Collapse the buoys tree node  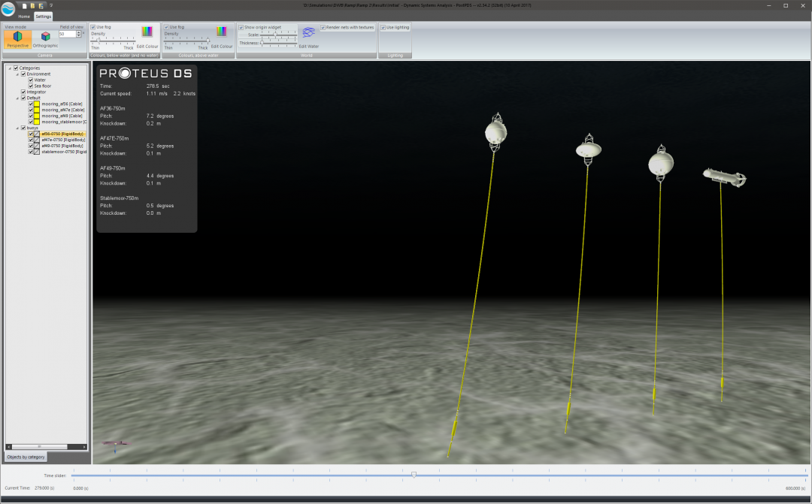tap(17, 128)
